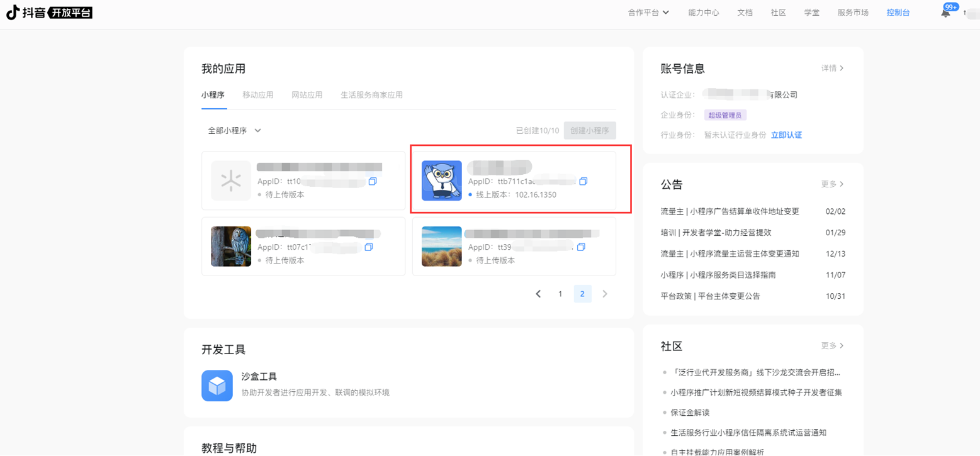
Task: Switch to the 移动应用 tab
Action: click(x=258, y=95)
